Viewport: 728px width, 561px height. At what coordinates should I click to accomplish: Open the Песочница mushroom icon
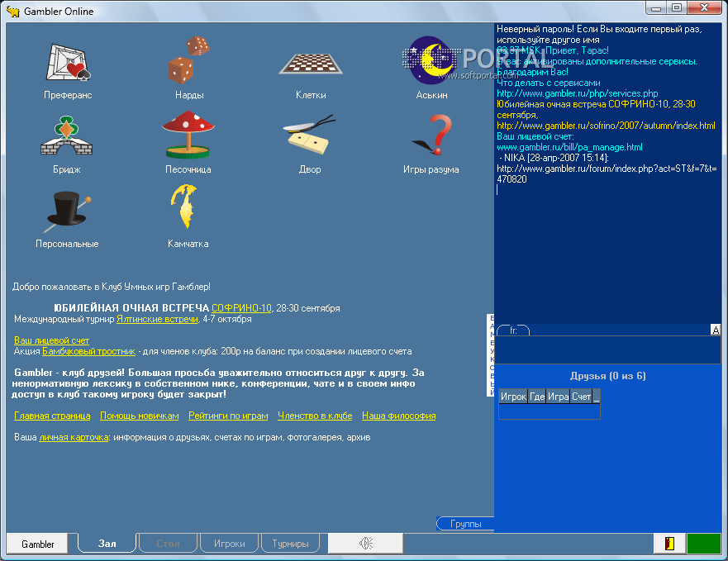pyautogui.click(x=188, y=135)
